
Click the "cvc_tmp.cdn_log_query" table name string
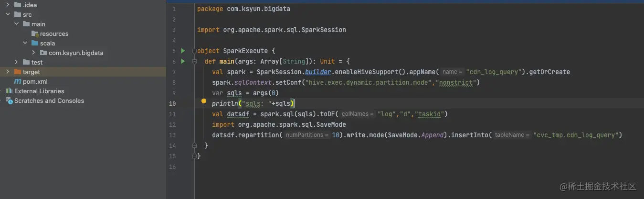click(575, 135)
